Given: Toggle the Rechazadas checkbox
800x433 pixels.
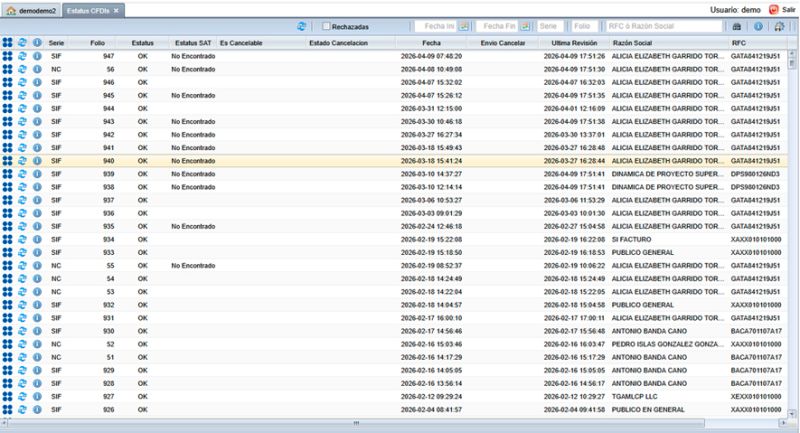Looking at the screenshot, I should (x=327, y=26).
